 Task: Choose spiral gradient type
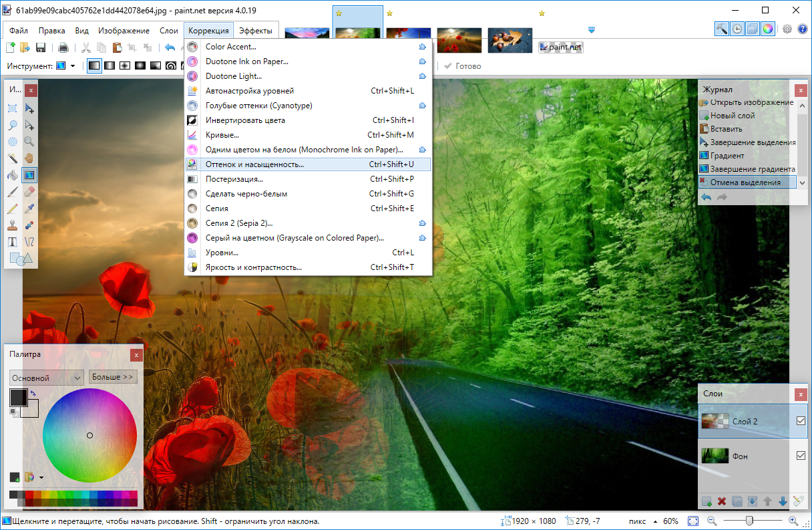click(171, 65)
